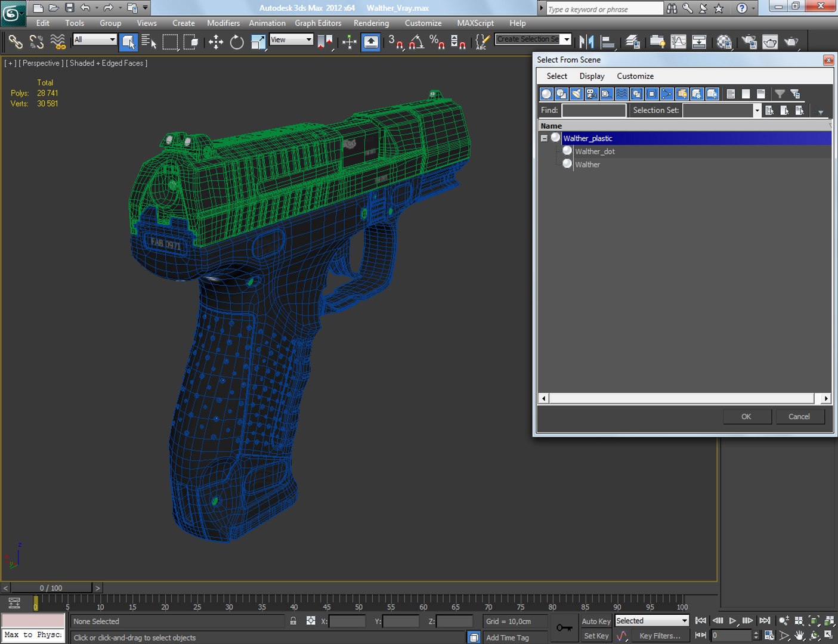Toggle Display Lights filter in Select From Scene
Viewport: 838px width, 644px height.
tap(576, 94)
